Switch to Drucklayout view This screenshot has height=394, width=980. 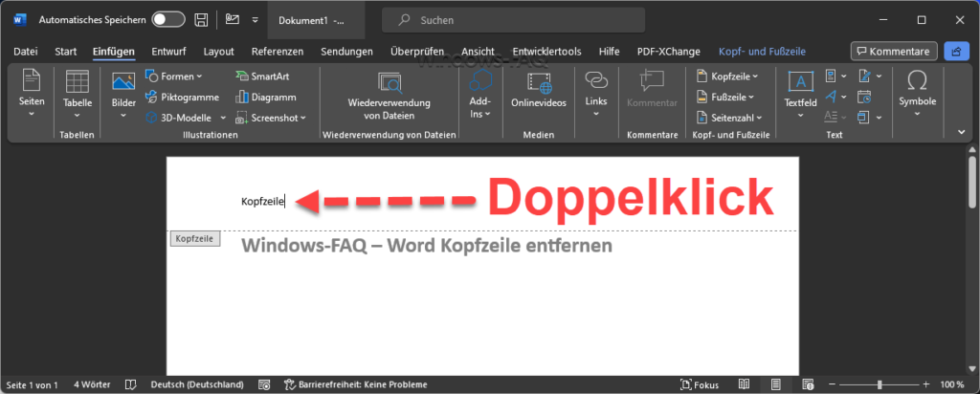coord(775,384)
